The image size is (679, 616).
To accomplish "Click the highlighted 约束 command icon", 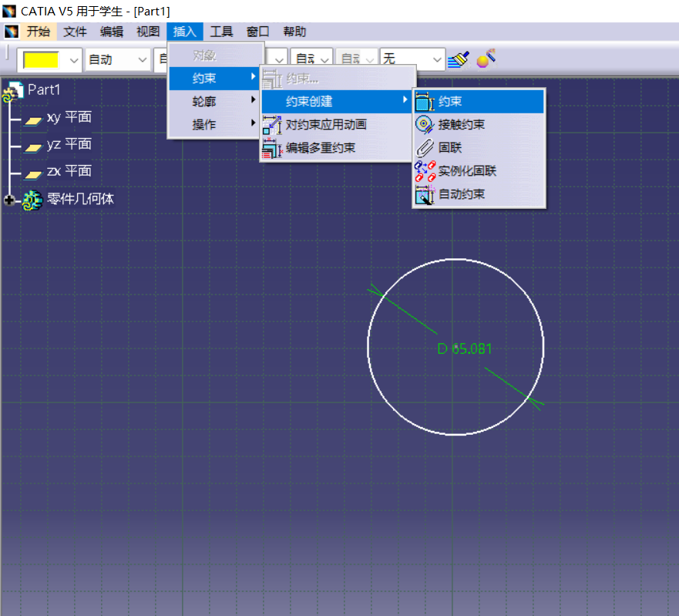I will pos(425,101).
